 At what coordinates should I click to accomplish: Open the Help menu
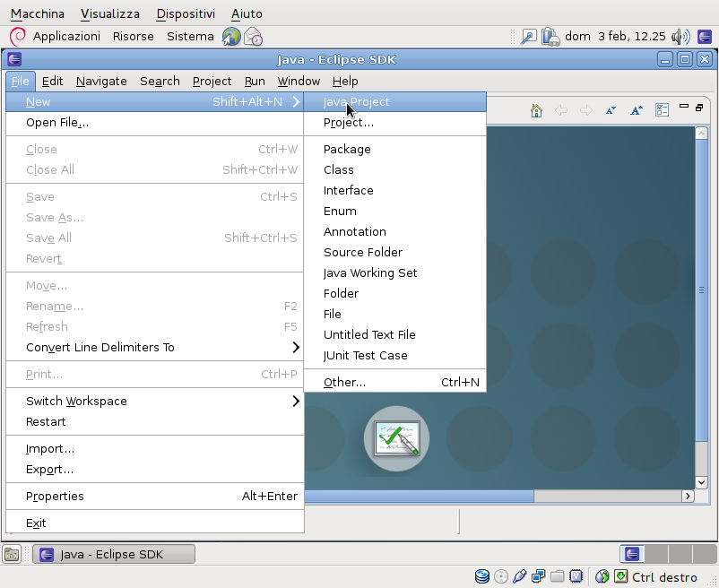click(x=345, y=82)
